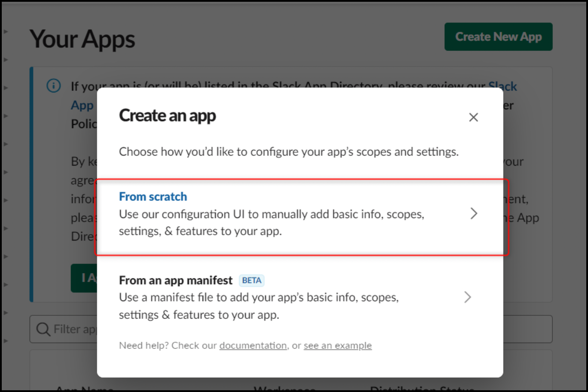Click the chevron beside From an app manifest
Viewport: 588px width, 392px height.
(x=468, y=297)
